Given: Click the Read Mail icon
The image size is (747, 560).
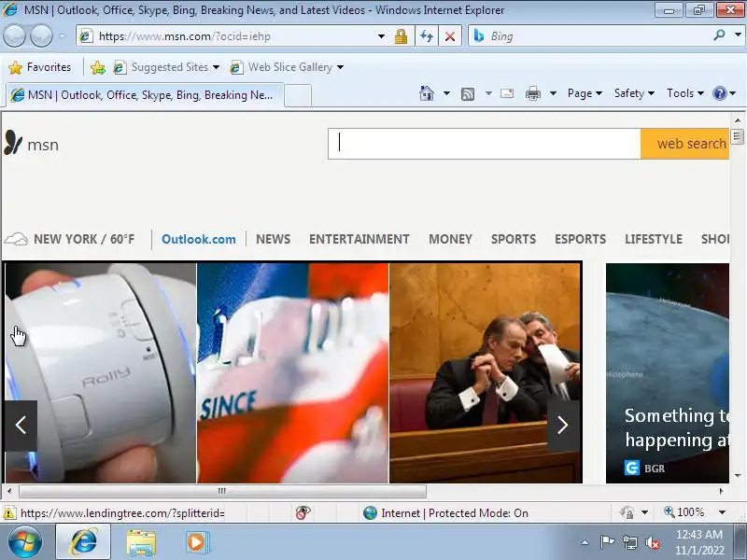Looking at the screenshot, I should [507, 93].
